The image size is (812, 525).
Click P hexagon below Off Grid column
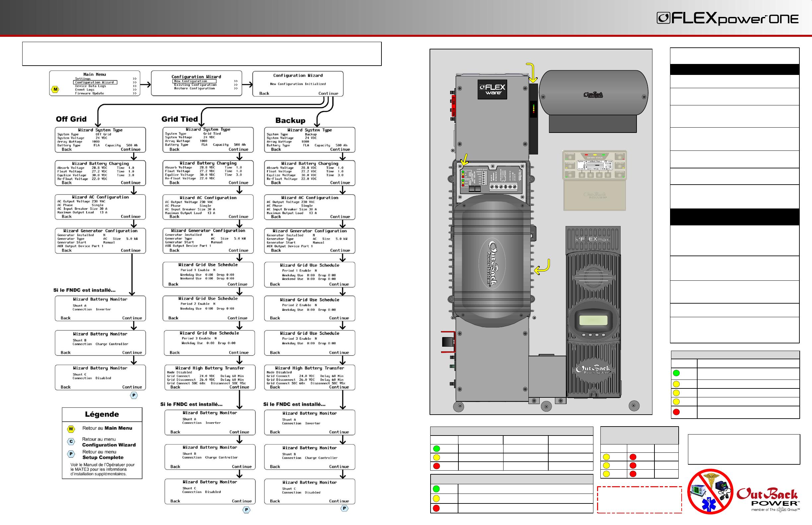[x=134, y=395]
